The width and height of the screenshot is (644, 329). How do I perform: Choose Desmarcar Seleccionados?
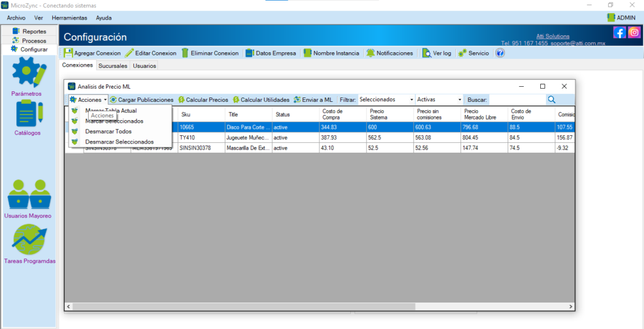(120, 142)
